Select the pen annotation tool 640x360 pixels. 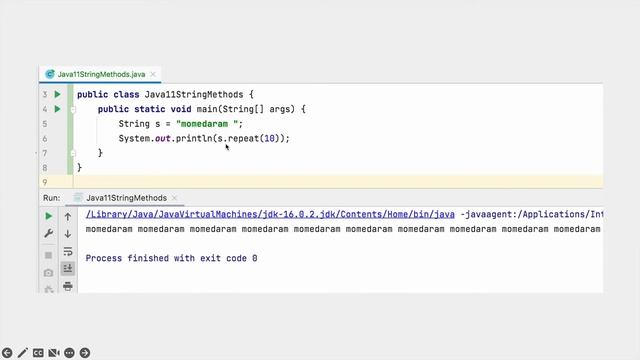[x=22, y=353]
